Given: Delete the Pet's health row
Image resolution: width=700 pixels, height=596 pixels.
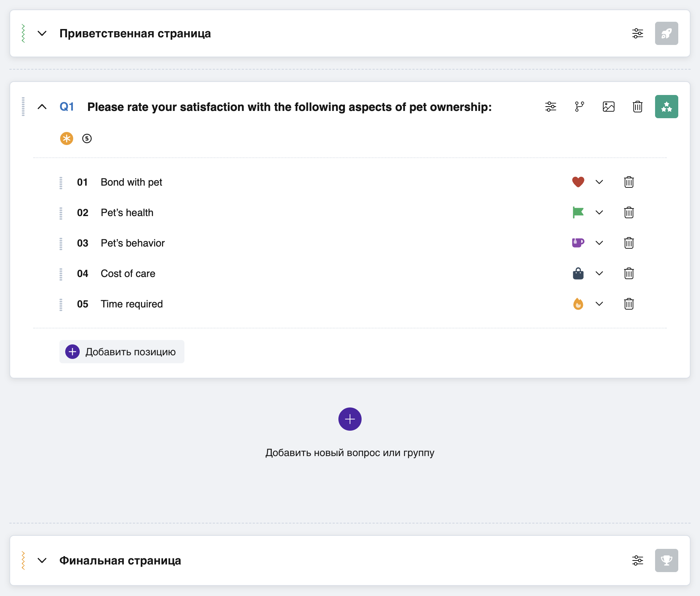Looking at the screenshot, I should pyautogui.click(x=629, y=212).
